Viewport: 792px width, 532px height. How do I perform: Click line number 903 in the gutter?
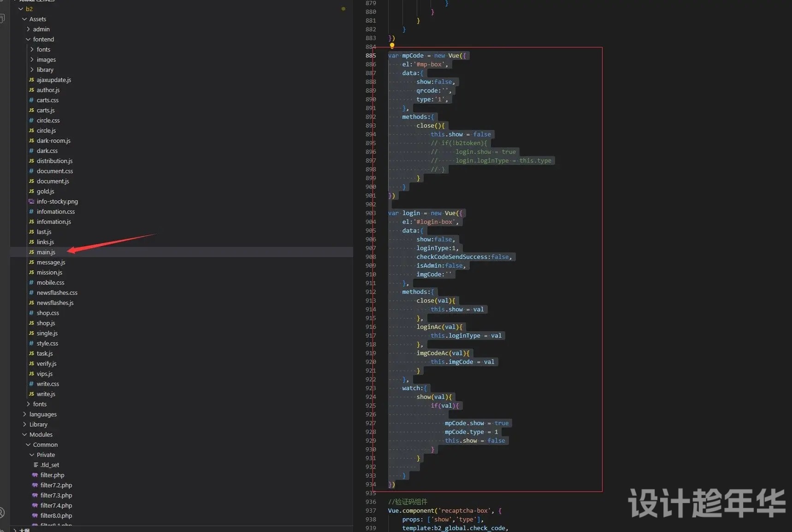click(x=371, y=213)
